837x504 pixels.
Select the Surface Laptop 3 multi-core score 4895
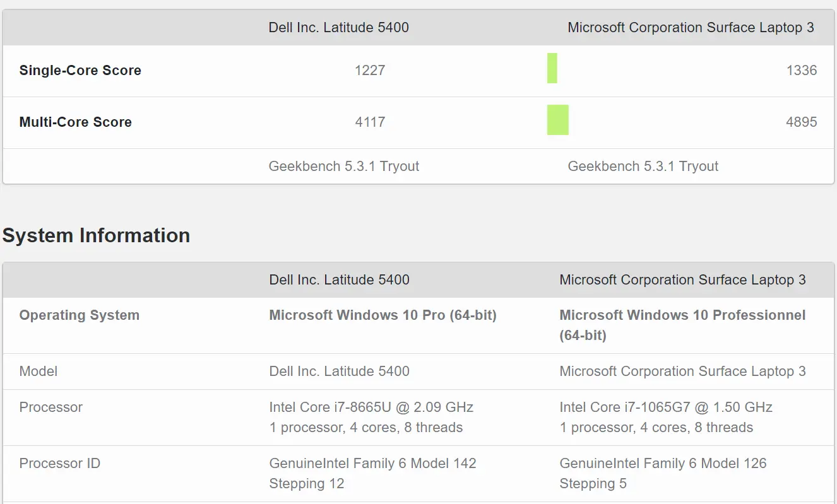(802, 122)
